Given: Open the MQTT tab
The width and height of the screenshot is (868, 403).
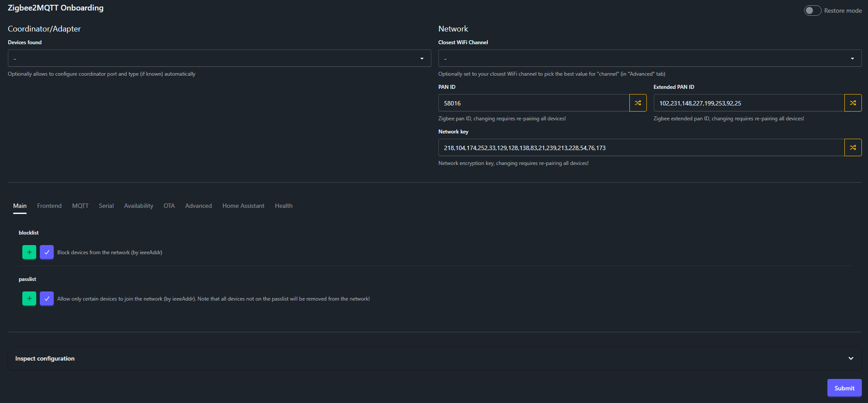Looking at the screenshot, I should pyautogui.click(x=80, y=206).
